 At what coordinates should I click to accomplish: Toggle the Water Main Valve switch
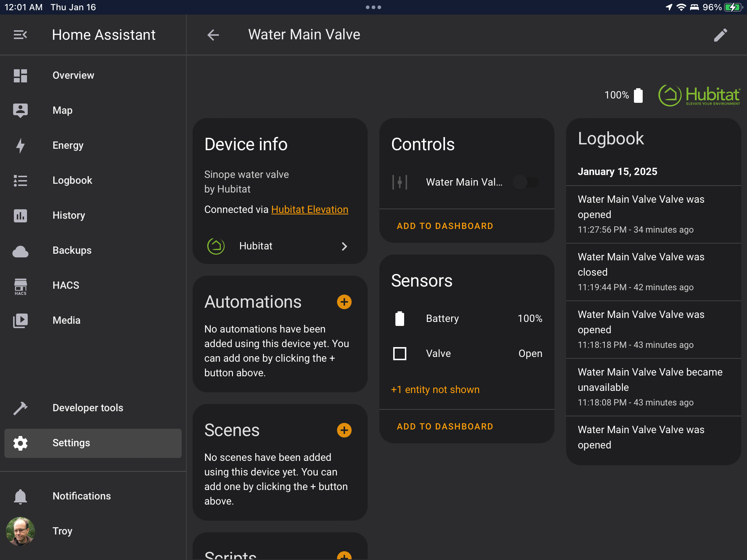click(526, 182)
